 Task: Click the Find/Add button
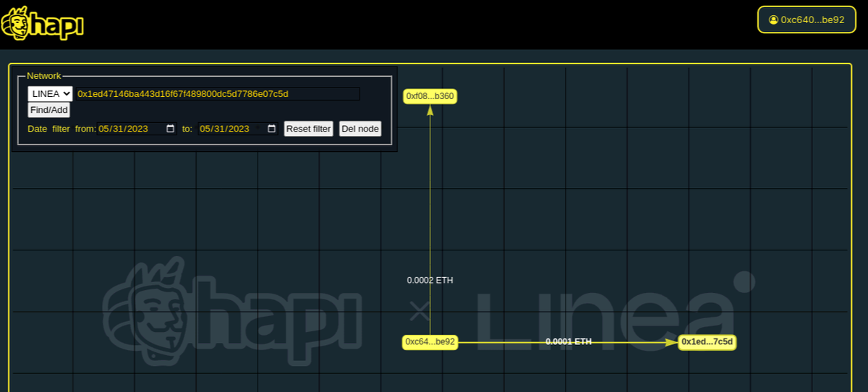point(49,110)
